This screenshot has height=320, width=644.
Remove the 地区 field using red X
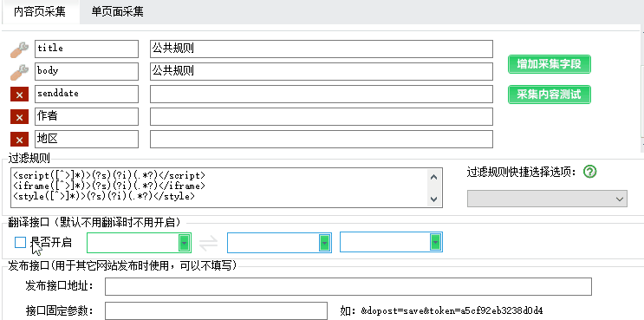point(19,140)
